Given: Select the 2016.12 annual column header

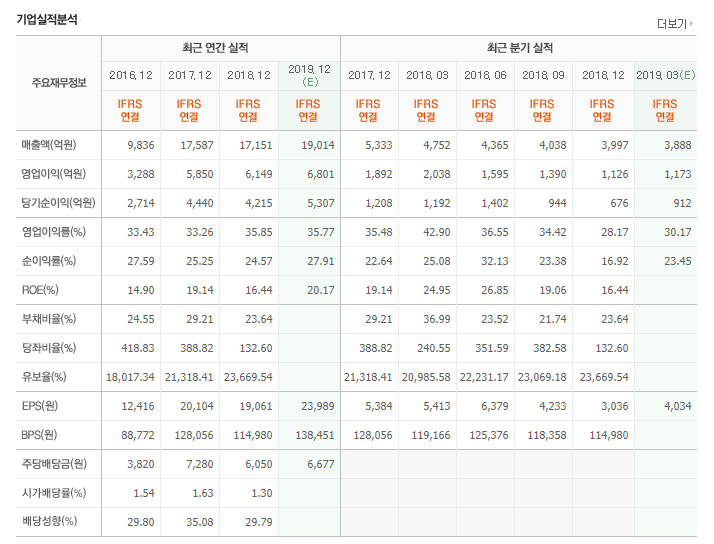Looking at the screenshot, I should pyautogui.click(x=131, y=75).
